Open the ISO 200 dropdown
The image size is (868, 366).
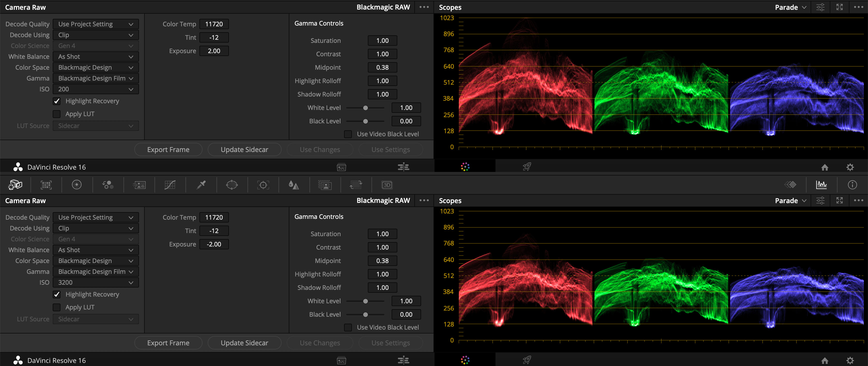pos(96,89)
